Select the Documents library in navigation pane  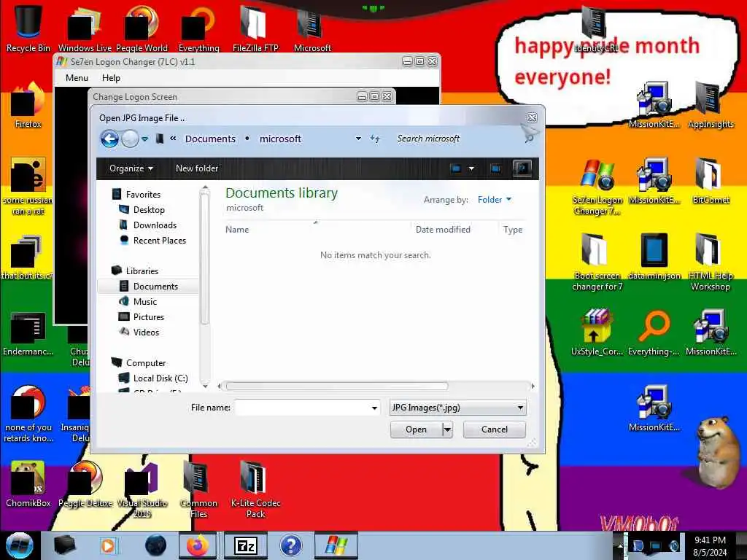pos(155,286)
